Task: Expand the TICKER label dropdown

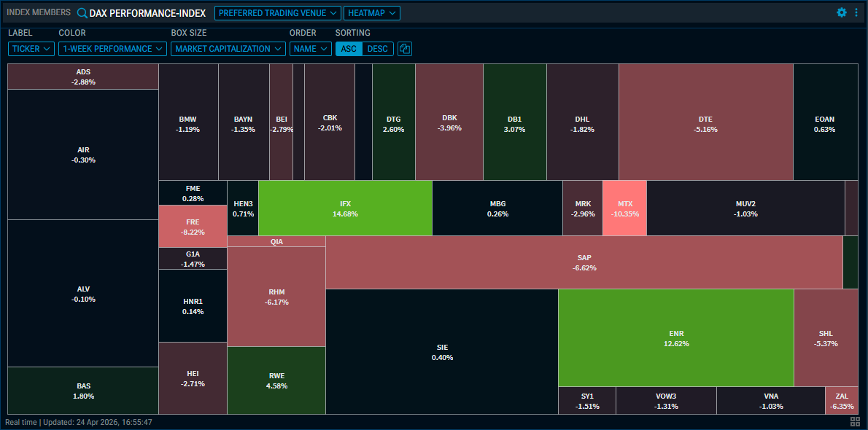Action: pos(31,49)
